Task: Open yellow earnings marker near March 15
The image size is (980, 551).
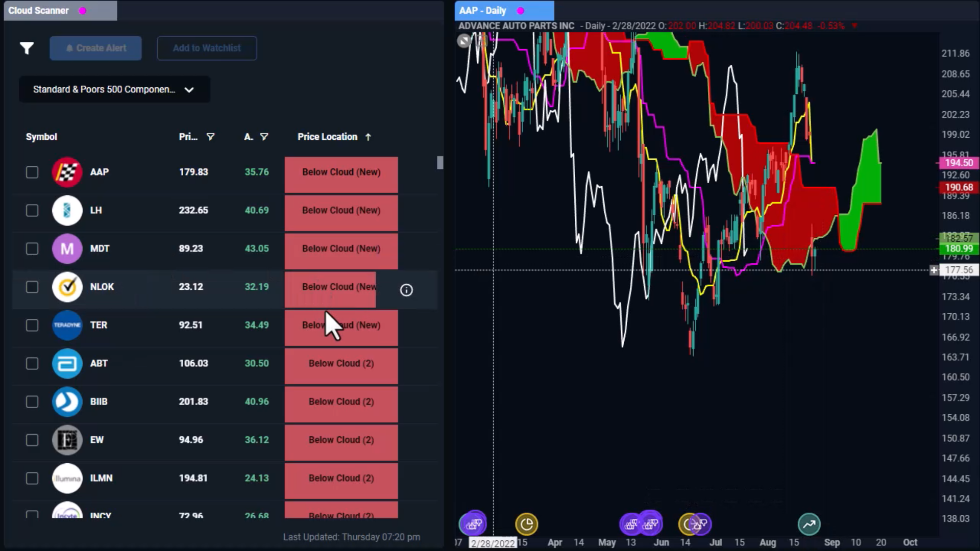Action: pos(526,524)
